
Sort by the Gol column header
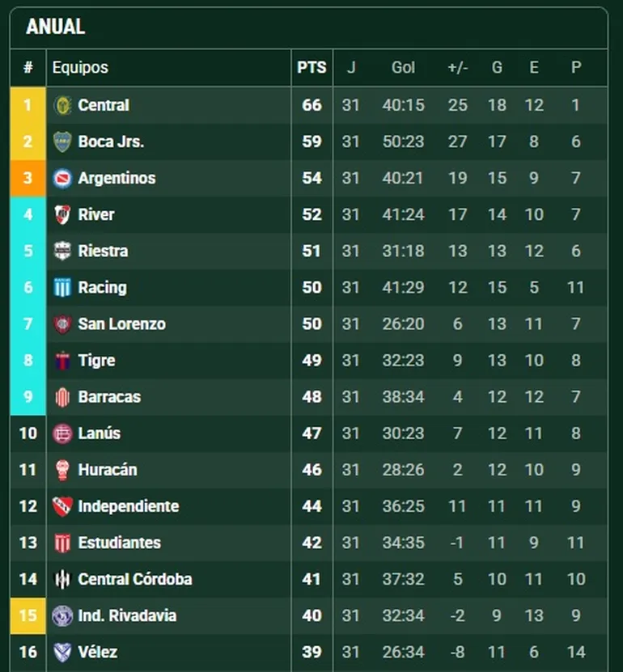(403, 68)
